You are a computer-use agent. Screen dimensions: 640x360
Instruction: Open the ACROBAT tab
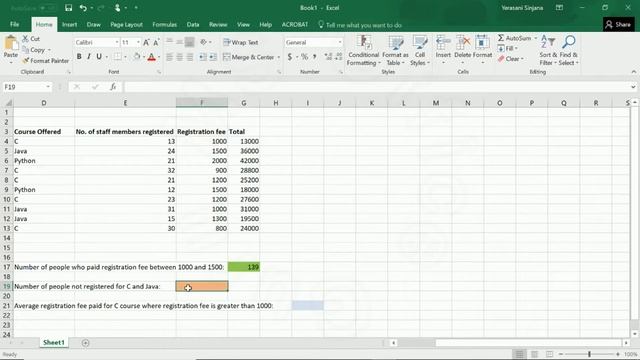[295, 24]
